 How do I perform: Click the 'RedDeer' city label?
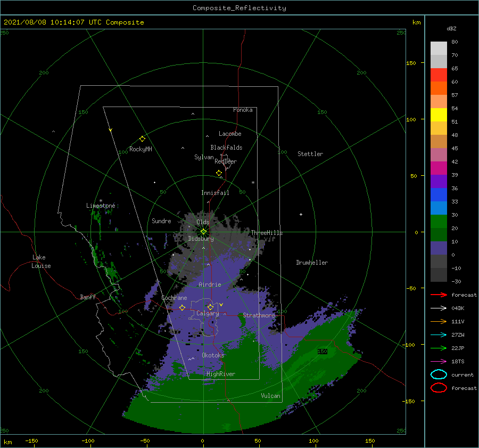[226, 161]
